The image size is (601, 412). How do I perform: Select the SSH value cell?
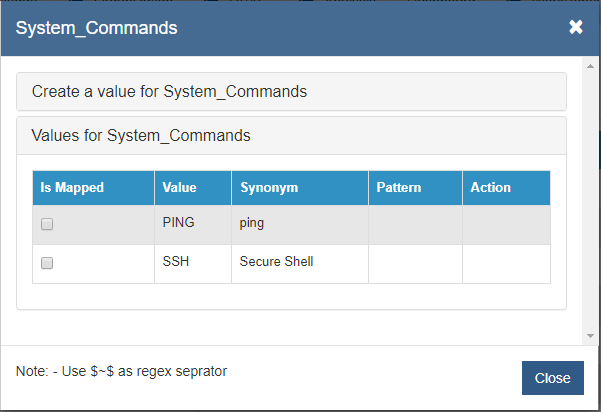pyautogui.click(x=176, y=262)
